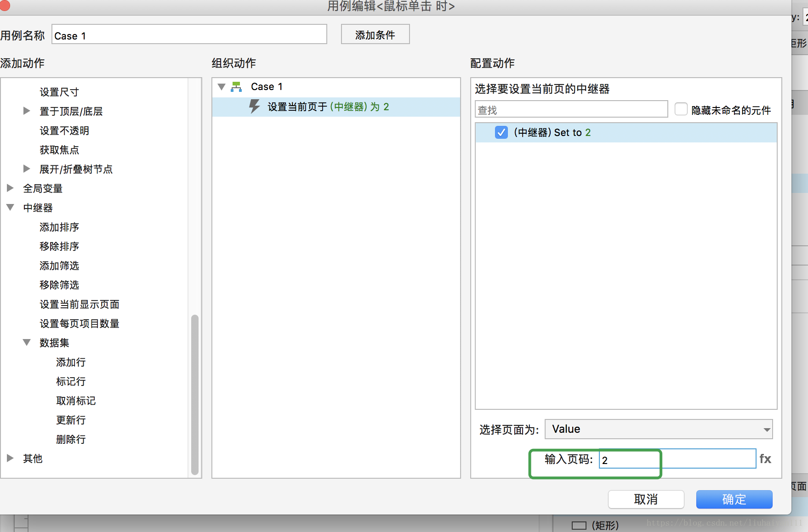808x532 pixels.
Task: Select the 设置当前页于 (中继器) 为 2 row
Action: (x=336, y=107)
